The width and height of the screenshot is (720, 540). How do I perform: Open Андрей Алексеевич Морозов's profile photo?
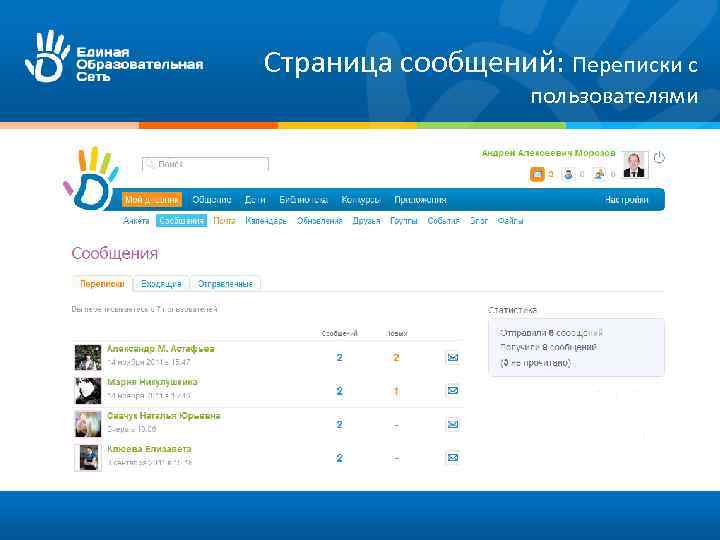coord(635,164)
